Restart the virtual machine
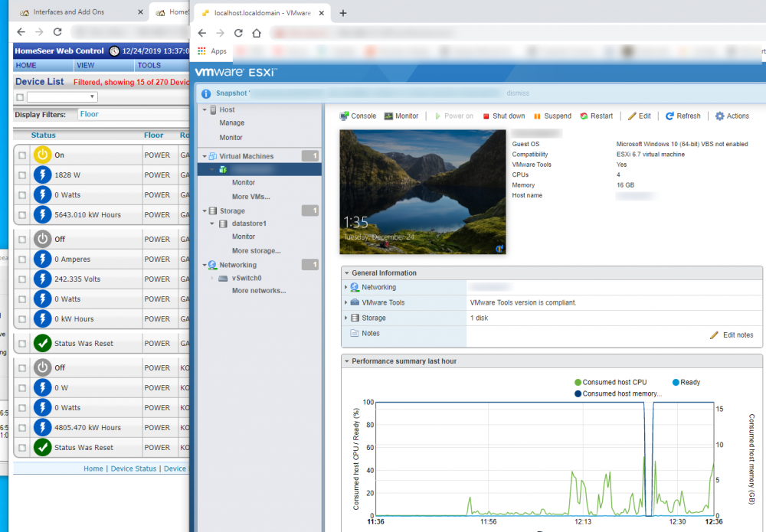Image resolution: width=766 pixels, height=532 pixels. pos(596,116)
